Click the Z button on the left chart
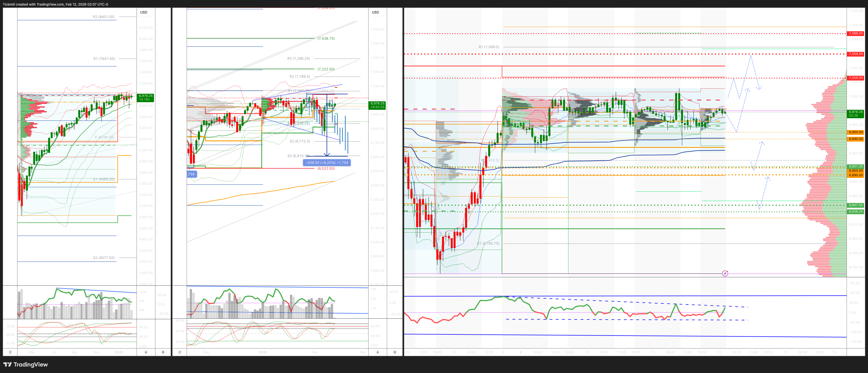868x373 pixels. (x=10, y=352)
